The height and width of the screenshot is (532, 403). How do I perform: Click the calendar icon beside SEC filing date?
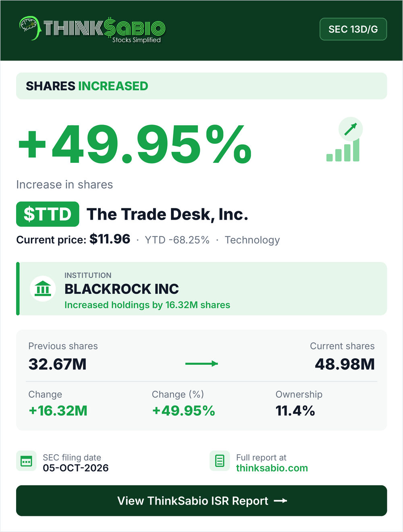click(x=26, y=461)
